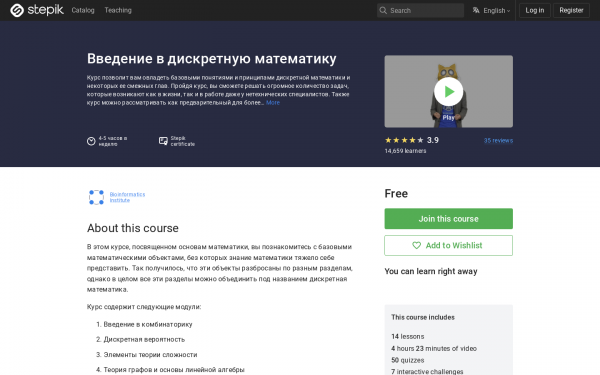The image size is (600, 375).
Task: Click 'You can learn right away' text
Action: click(x=431, y=271)
